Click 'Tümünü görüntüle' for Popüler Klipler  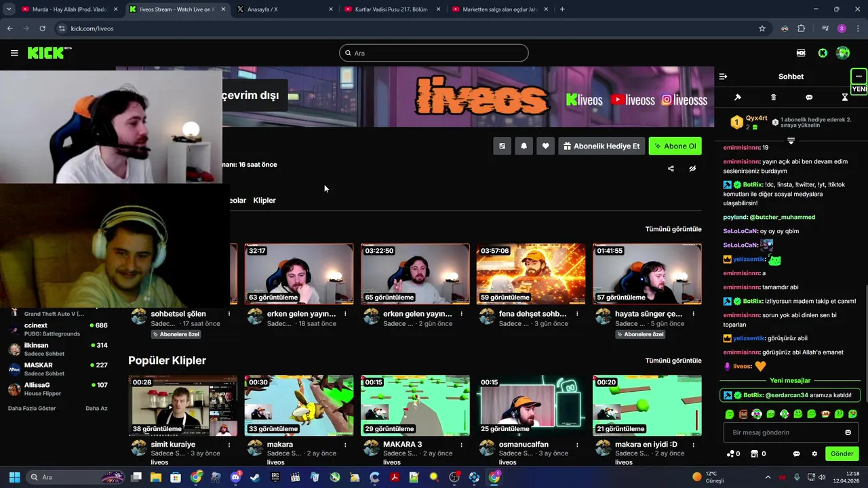pyautogui.click(x=673, y=361)
